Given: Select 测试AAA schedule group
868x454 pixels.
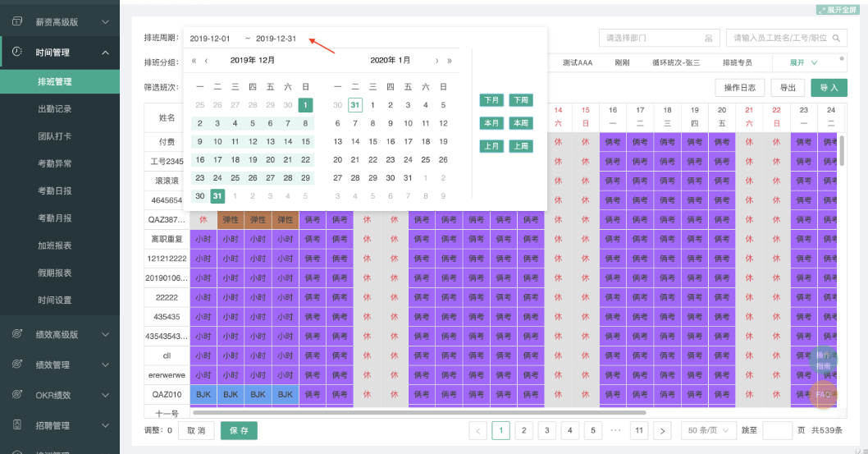Looking at the screenshot, I should 578,62.
